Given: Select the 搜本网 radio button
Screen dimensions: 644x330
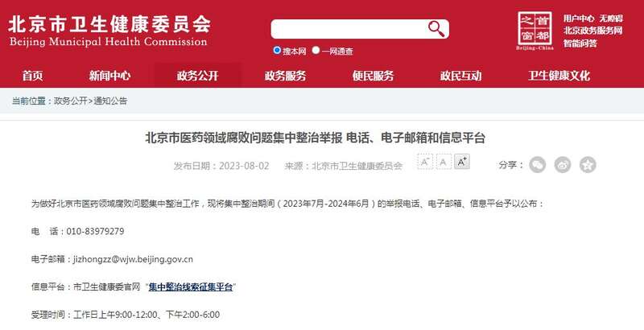Looking at the screenshot, I should pyautogui.click(x=277, y=50).
